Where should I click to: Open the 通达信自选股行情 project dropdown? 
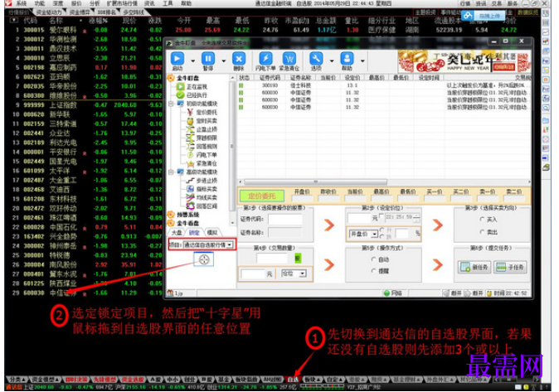click(x=208, y=244)
